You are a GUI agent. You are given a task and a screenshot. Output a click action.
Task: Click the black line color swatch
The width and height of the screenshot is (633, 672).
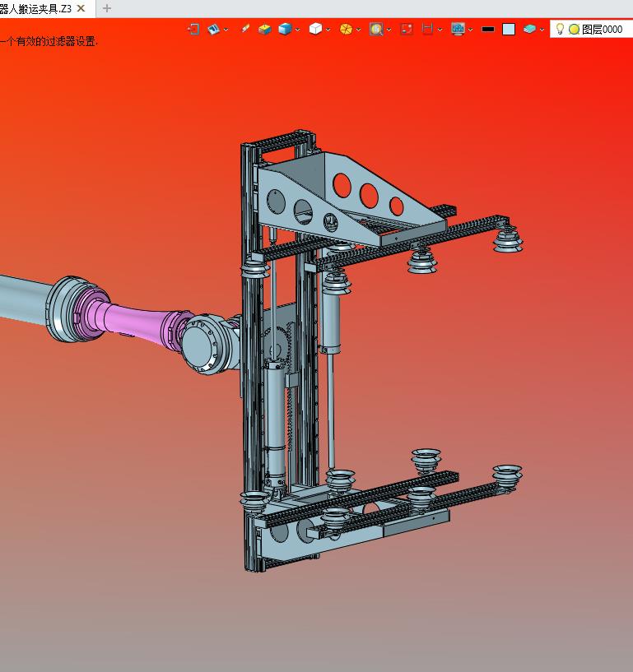(488, 29)
